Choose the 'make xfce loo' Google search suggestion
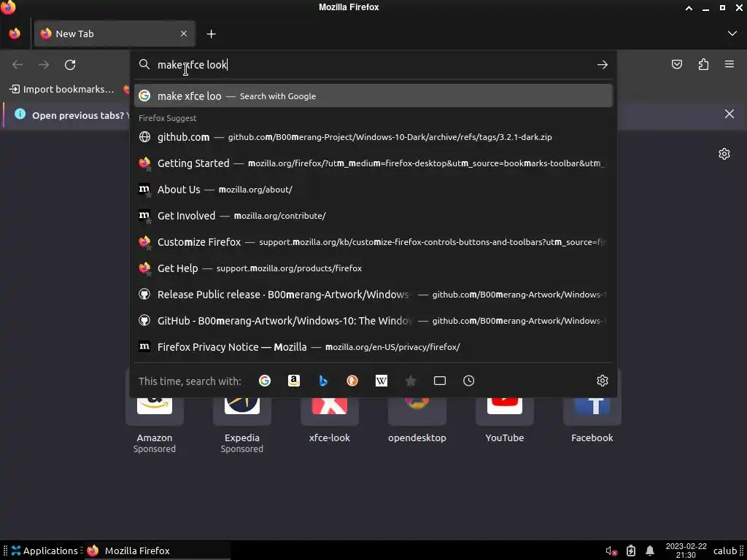747x560 pixels. coord(373,96)
